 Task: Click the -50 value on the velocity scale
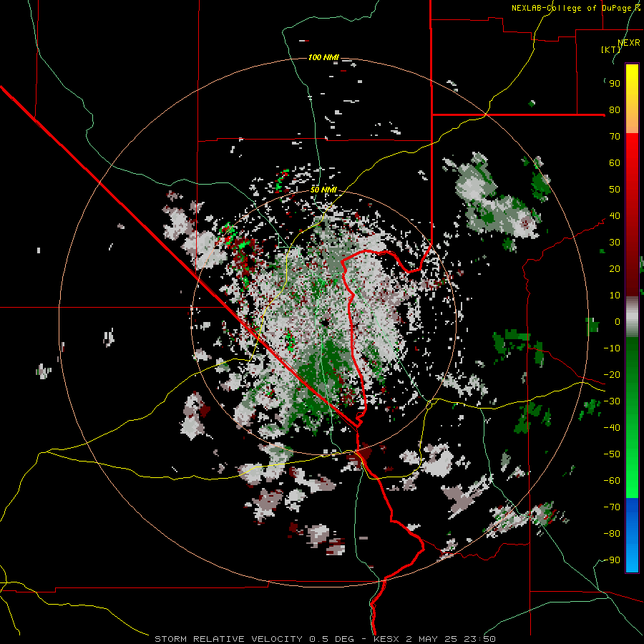612,454
